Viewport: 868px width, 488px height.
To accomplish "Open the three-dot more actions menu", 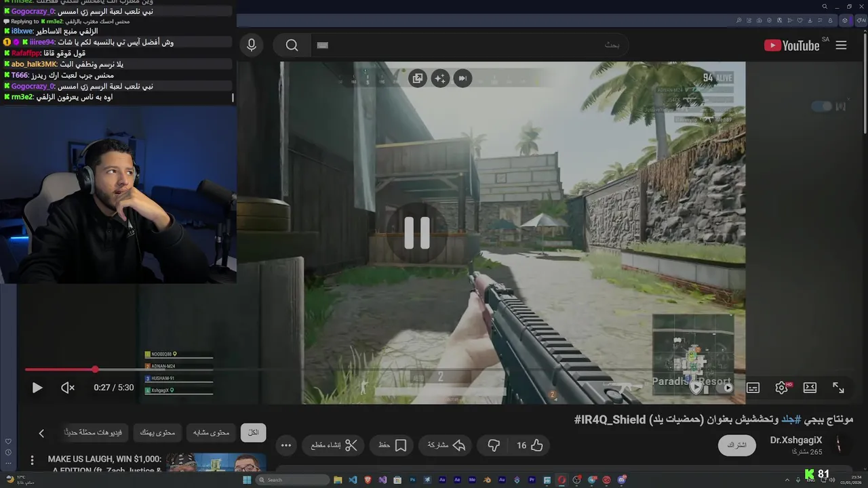I will tap(286, 445).
